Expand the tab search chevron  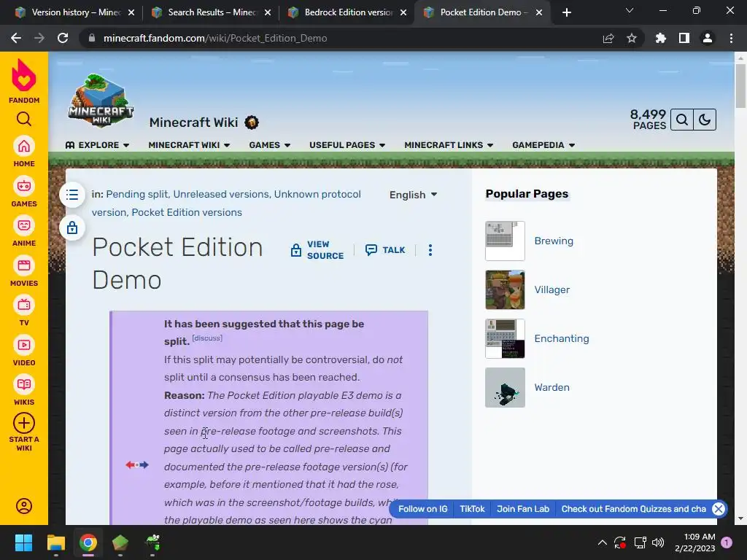pos(630,10)
